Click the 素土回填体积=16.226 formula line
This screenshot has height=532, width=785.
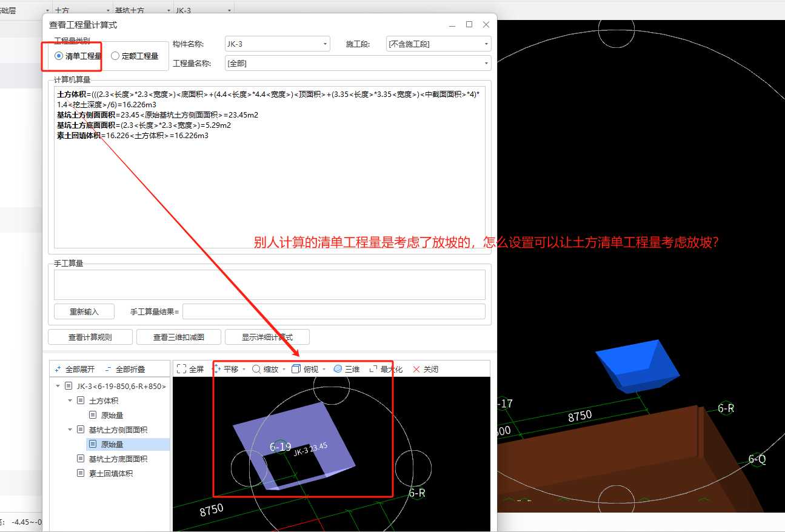point(133,135)
